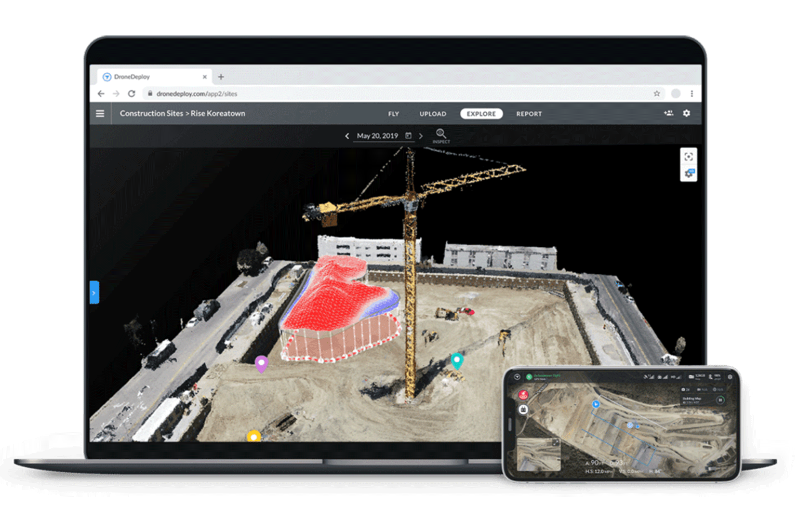This screenshot has width=798, height=532.
Task: Reload the page in the browser
Action: tap(131, 94)
